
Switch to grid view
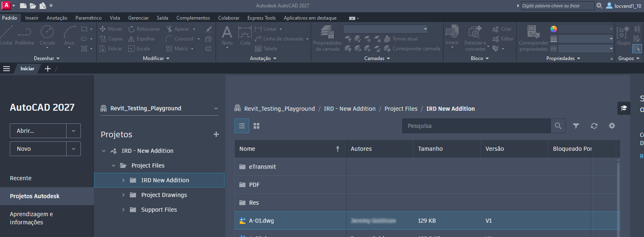coord(256,126)
